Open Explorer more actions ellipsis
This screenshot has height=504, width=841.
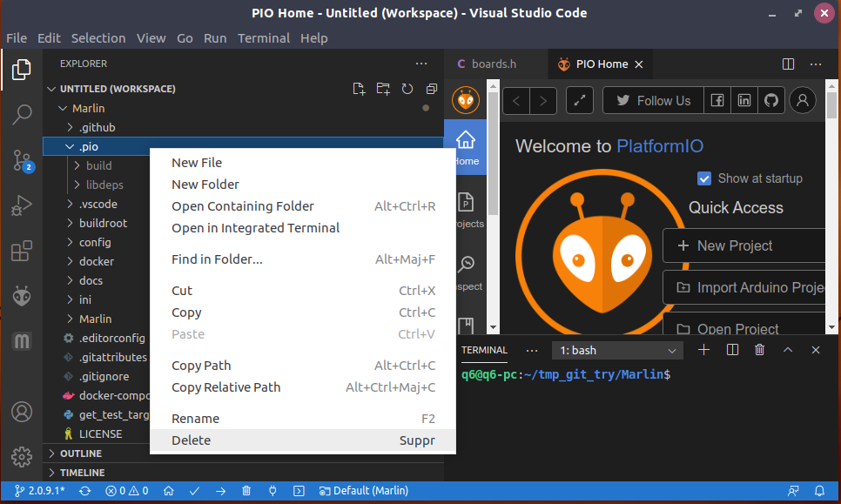pyautogui.click(x=421, y=64)
